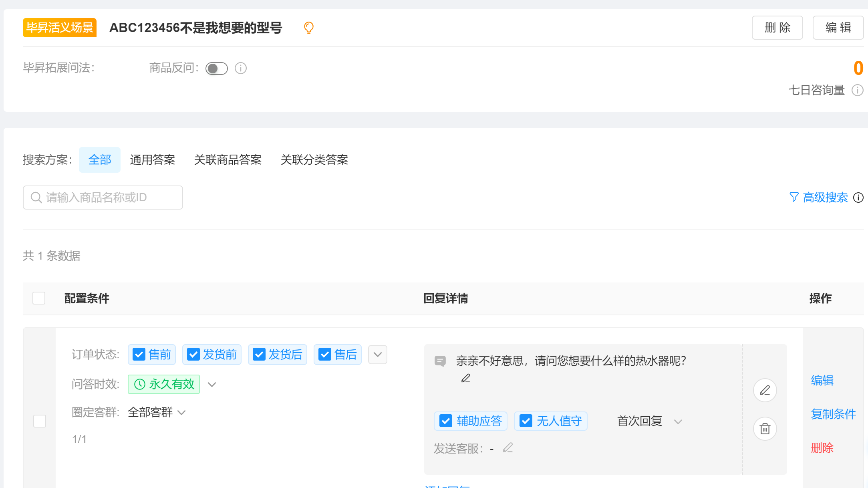Image resolution: width=868 pixels, height=488 pixels.
Task: Uncheck the 售后 order status checkbox
Action: click(x=324, y=355)
